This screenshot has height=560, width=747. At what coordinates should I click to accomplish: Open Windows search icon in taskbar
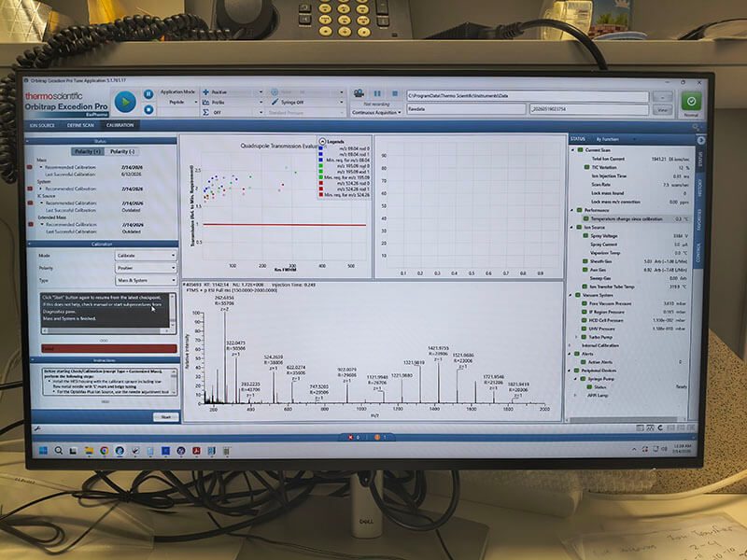click(58, 450)
